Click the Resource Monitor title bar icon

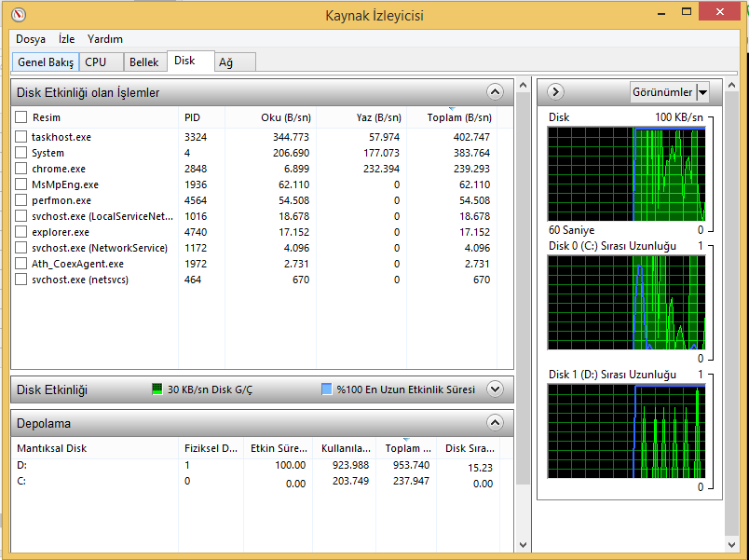18,14
